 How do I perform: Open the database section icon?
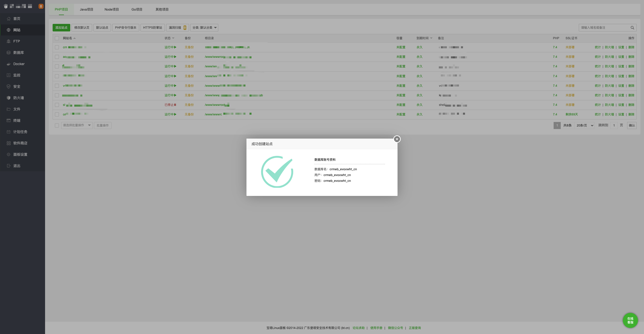point(9,53)
